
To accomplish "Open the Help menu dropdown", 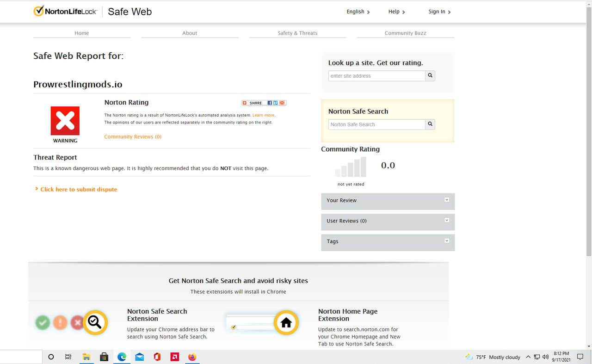I will click(397, 12).
